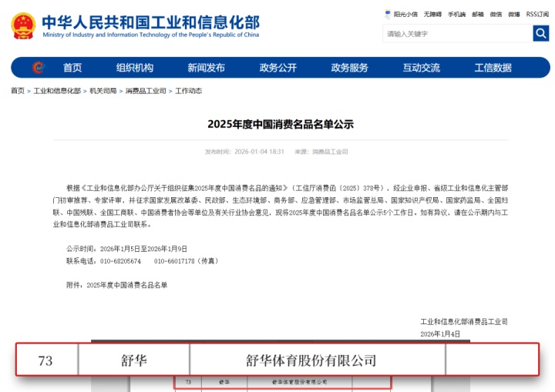555x392 pixels.
Task: Open the 组织机构 navigation menu item
Action: [x=135, y=68]
